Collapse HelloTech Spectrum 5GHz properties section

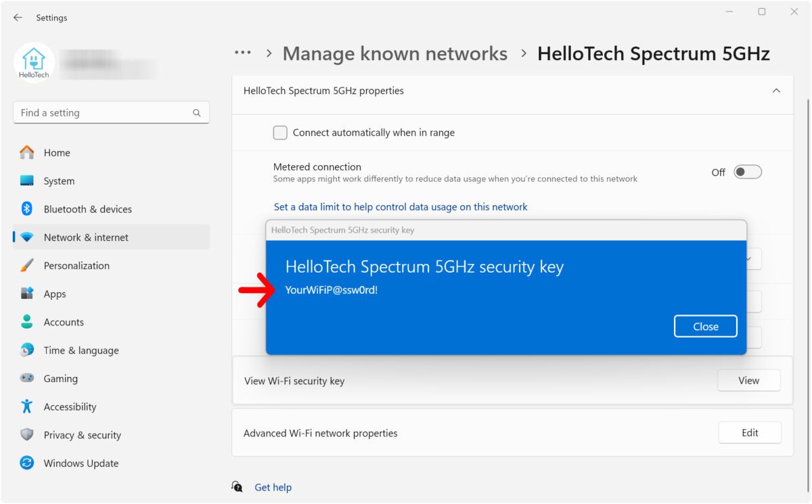[x=777, y=90]
